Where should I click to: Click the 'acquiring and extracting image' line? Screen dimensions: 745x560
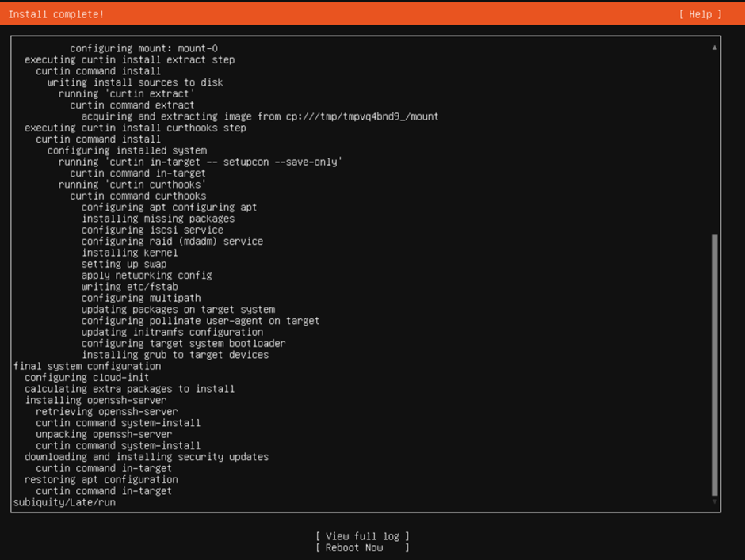(259, 116)
